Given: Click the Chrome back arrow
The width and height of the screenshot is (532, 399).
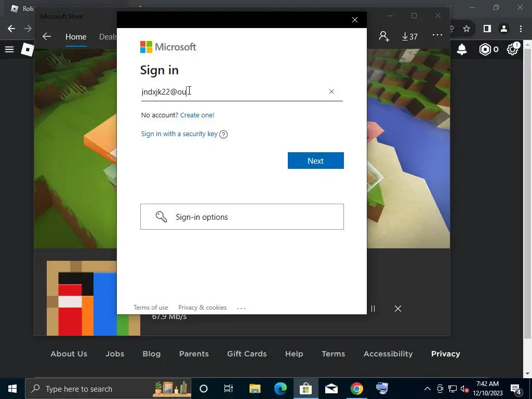Looking at the screenshot, I should coord(11,29).
